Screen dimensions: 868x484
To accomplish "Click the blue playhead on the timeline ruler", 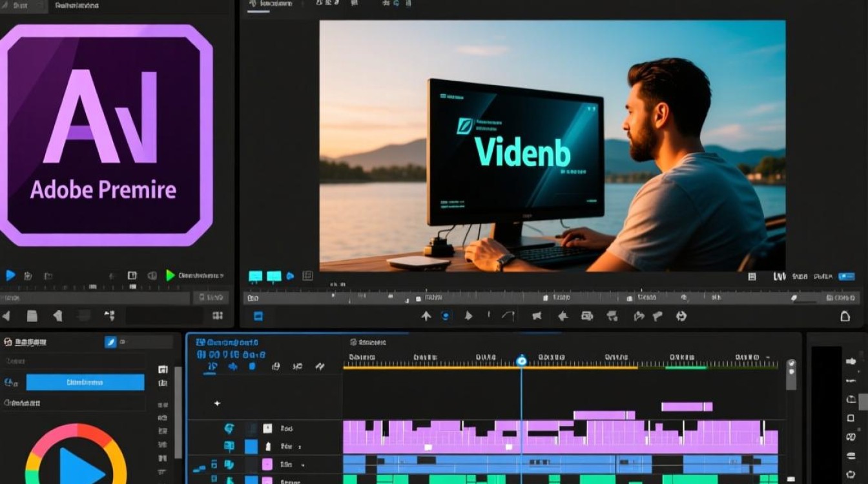I will coord(521,361).
